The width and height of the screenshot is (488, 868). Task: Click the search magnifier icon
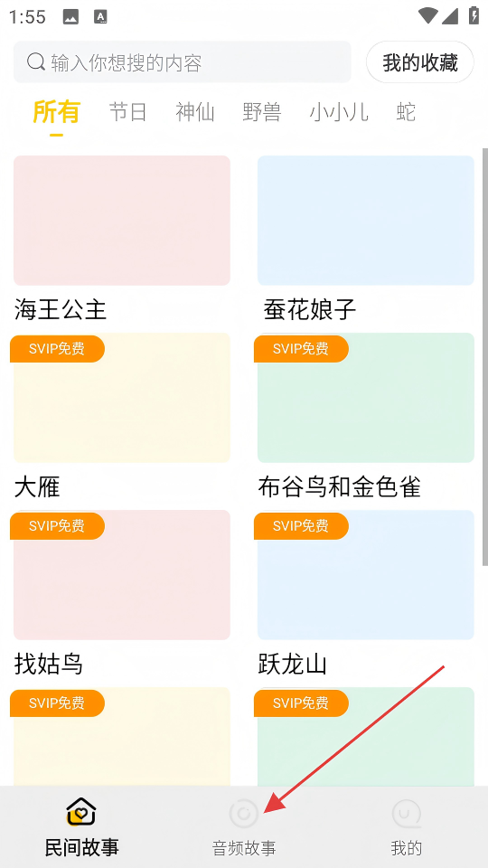pos(36,62)
